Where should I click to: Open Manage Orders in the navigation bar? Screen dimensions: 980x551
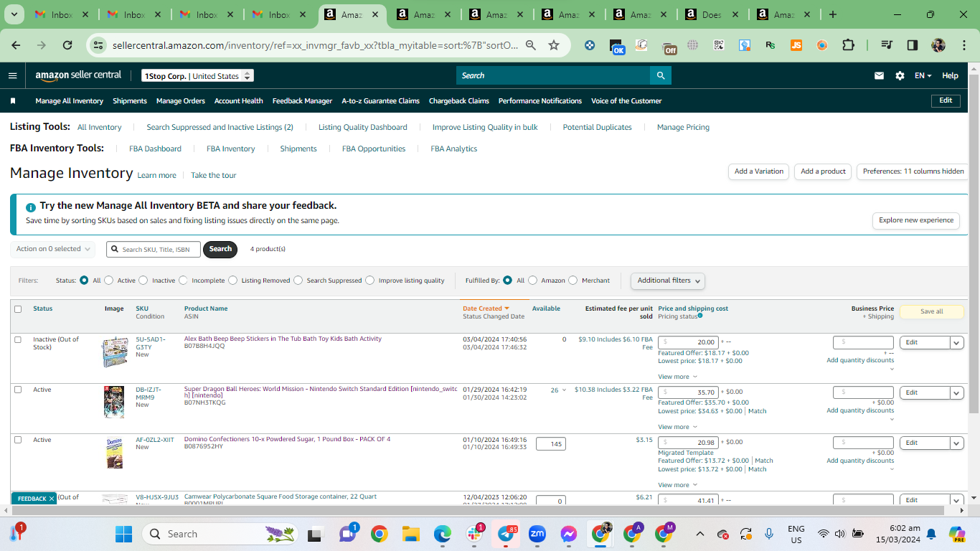pos(181,101)
